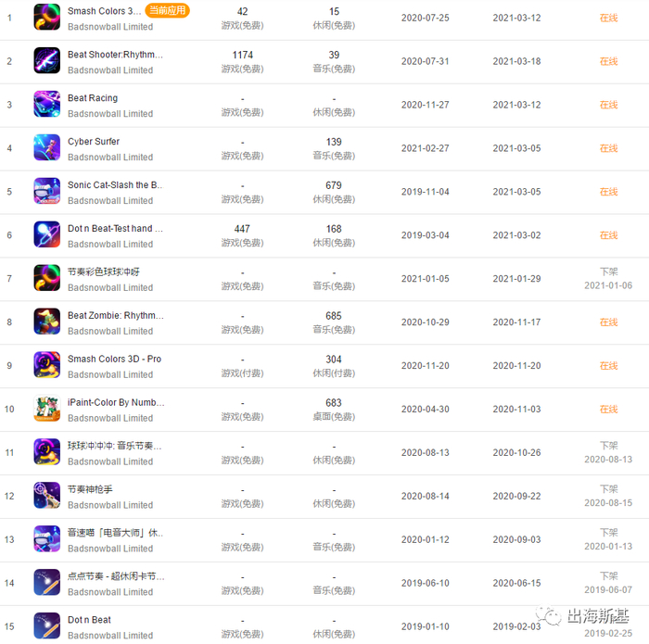The image size is (649, 644).
Task: Select the Beat Zombie app icon
Action: click(x=46, y=322)
